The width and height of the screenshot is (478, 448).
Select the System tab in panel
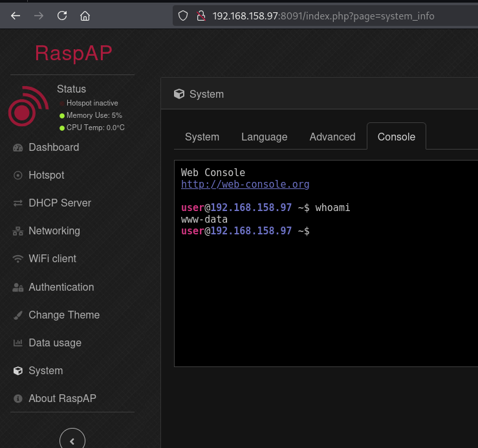coord(202,137)
